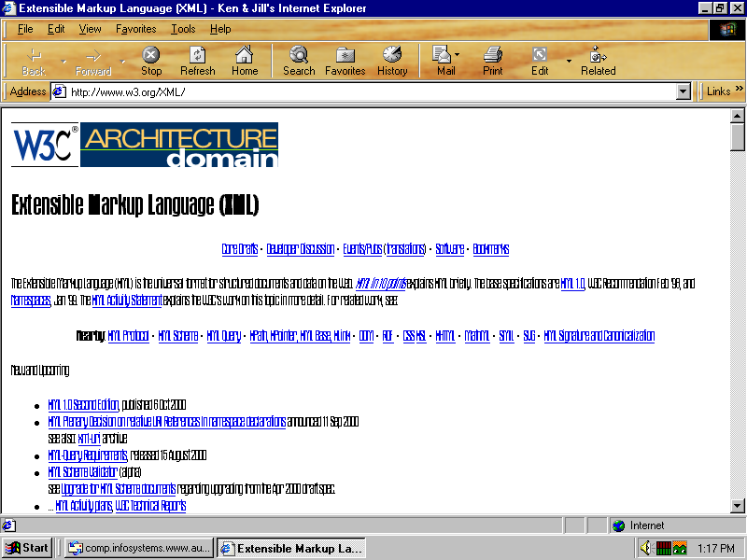Screen dimensions: 747x560
Task: Click the red-green meter tray icon
Action: [x=663, y=548]
